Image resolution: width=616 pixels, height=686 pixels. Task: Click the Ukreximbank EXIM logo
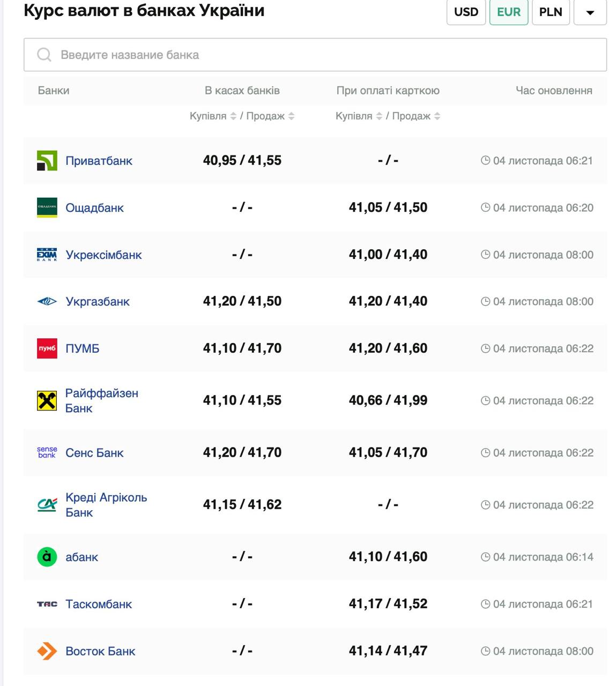click(47, 255)
